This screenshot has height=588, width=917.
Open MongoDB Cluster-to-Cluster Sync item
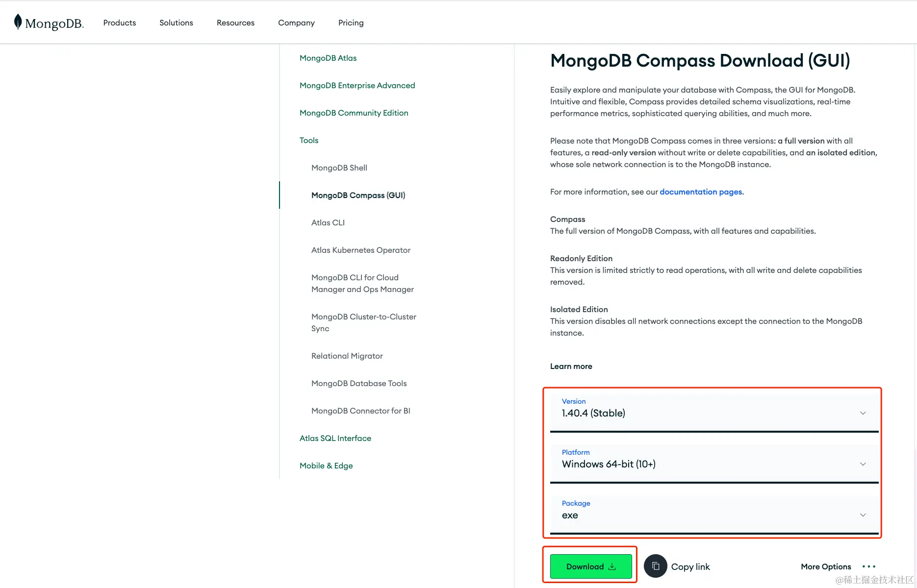pyautogui.click(x=363, y=322)
